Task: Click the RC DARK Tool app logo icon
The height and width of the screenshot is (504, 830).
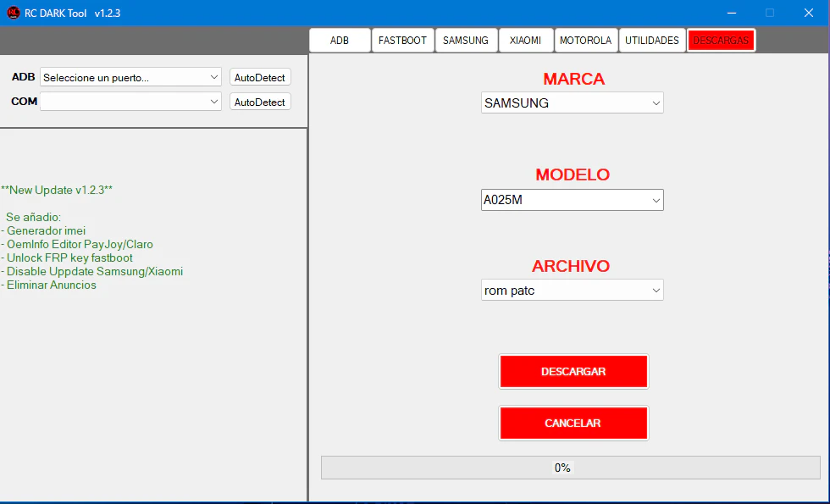Action: tap(14, 13)
